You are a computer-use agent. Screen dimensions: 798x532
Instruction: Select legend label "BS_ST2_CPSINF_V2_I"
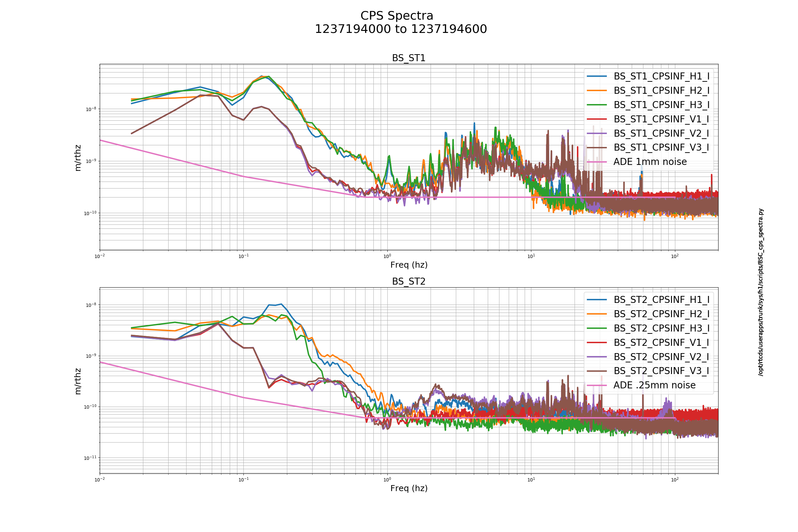point(661,357)
